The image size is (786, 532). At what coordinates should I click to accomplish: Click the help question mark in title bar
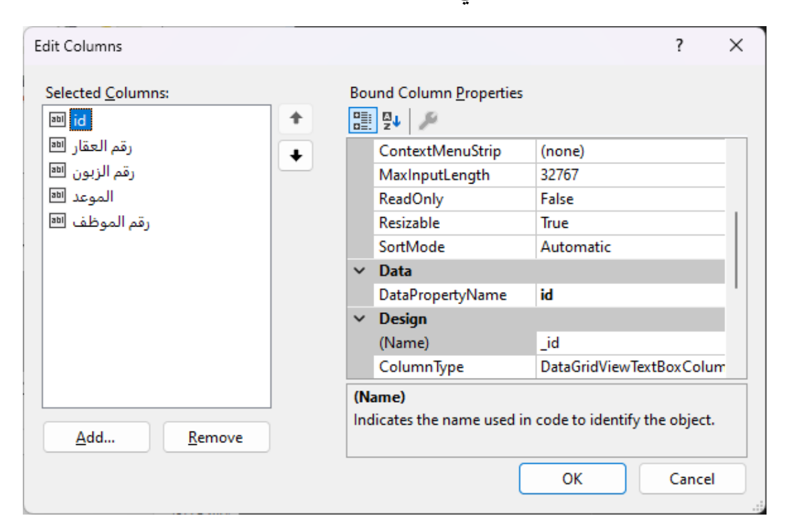point(679,46)
